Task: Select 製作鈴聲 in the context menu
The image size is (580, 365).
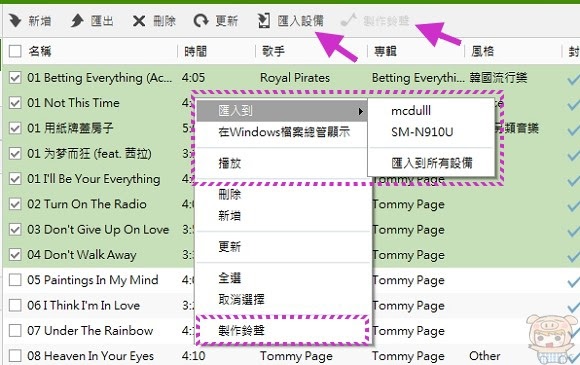Action: click(241, 330)
